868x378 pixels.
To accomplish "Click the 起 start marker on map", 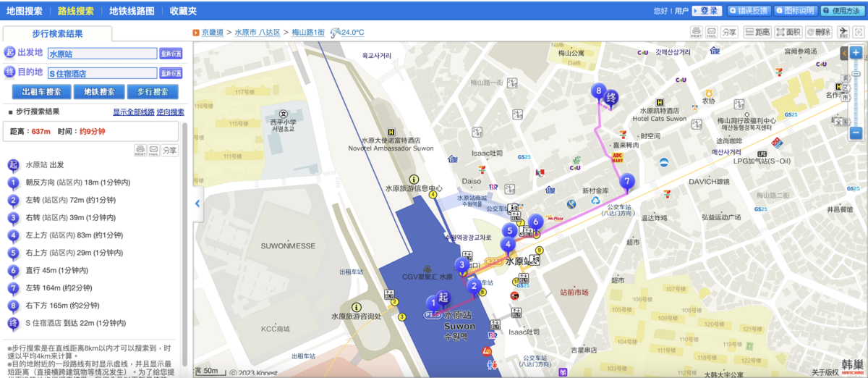I will coord(444,298).
